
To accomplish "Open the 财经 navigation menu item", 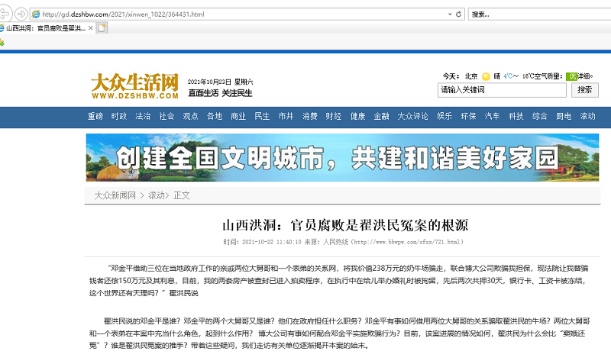I will point(334,117).
